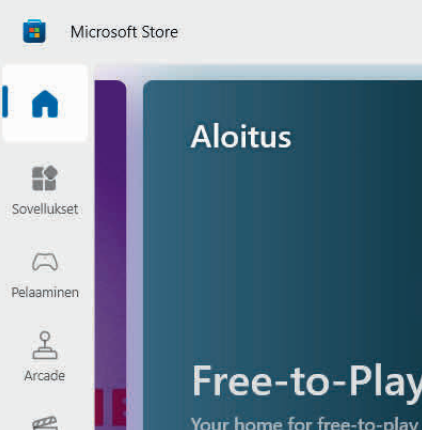Click the Arcade label in the sidebar
This screenshot has height=430, width=422.
[45, 376]
